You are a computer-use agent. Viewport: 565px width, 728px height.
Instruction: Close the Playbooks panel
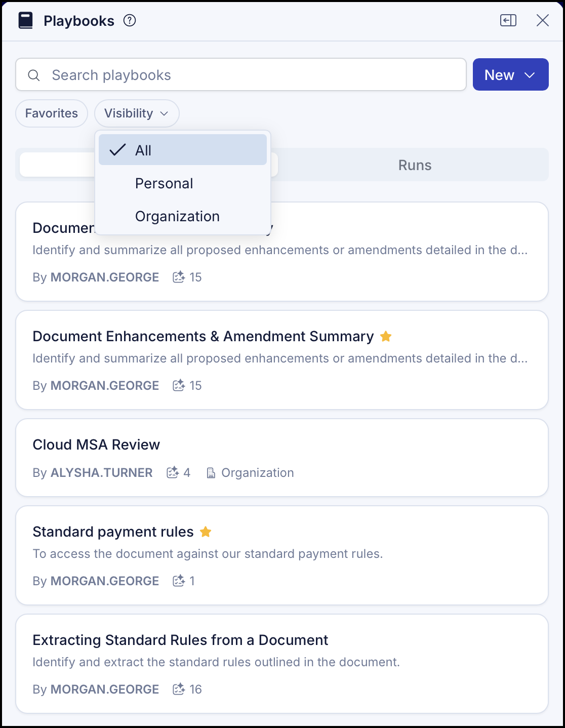point(543,20)
